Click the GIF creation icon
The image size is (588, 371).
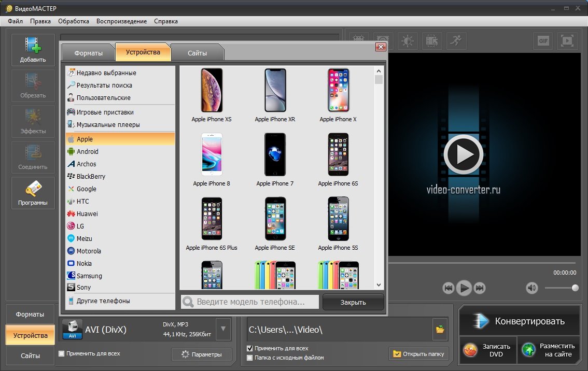pos(543,41)
